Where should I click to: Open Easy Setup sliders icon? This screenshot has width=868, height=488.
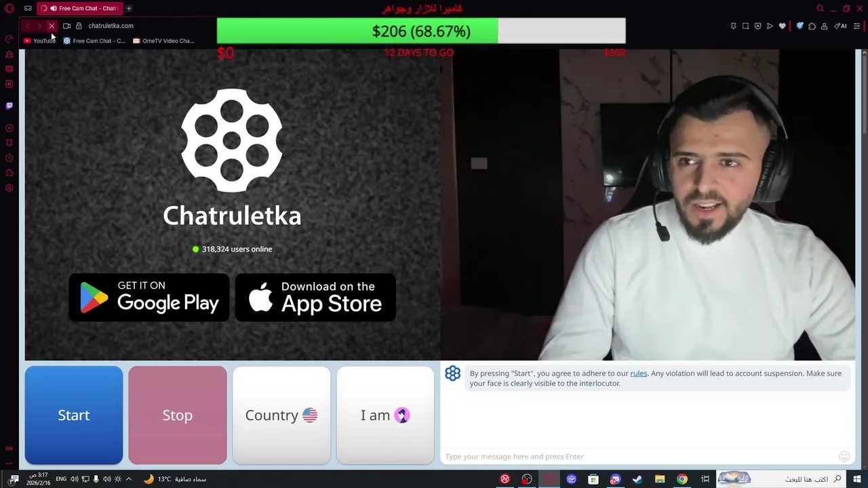coord(857,26)
